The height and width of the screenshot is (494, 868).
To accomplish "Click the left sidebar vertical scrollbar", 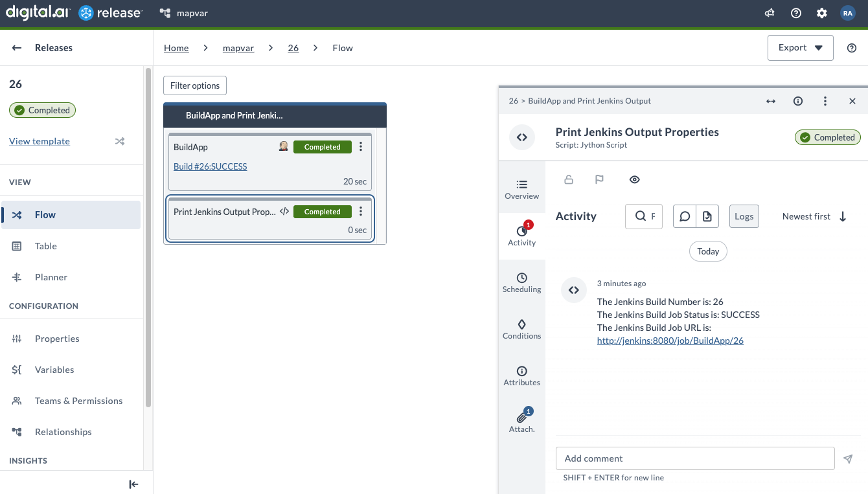I will coord(148,237).
